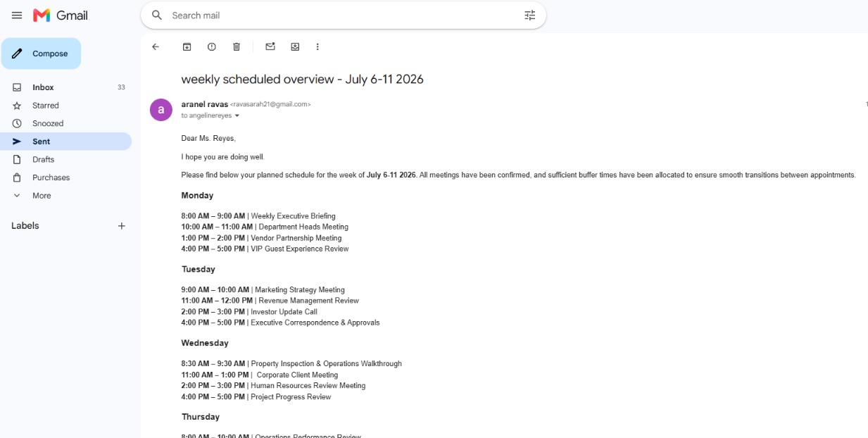This screenshot has height=438, width=868.
Task: Open the Inbox folder
Action: (65, 87)
